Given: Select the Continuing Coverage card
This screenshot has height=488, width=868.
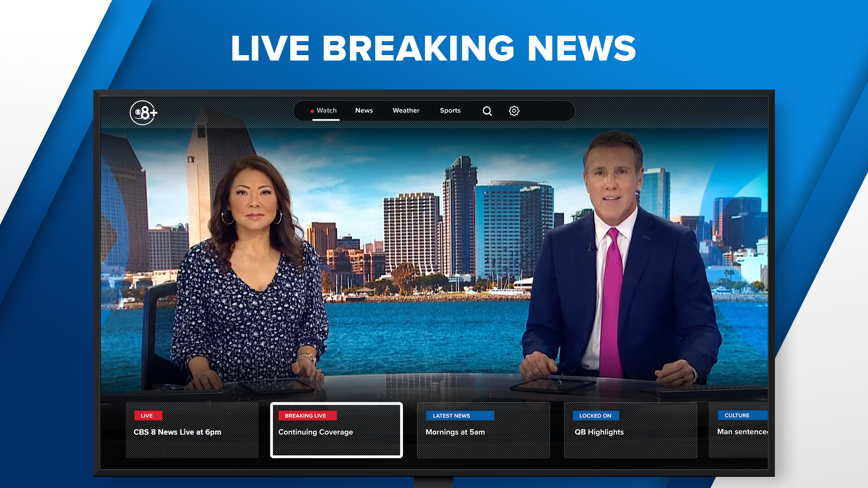Looking at the screenshot, I should pos(336,430).
